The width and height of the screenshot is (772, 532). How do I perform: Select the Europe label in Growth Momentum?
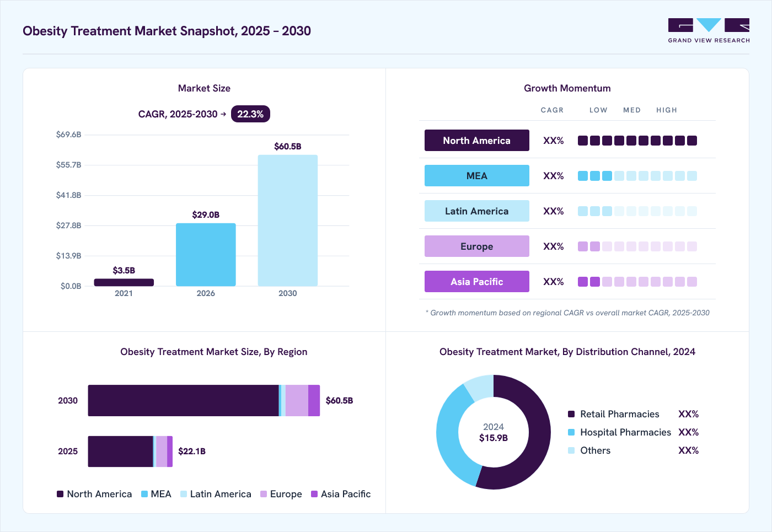point(477,246)
